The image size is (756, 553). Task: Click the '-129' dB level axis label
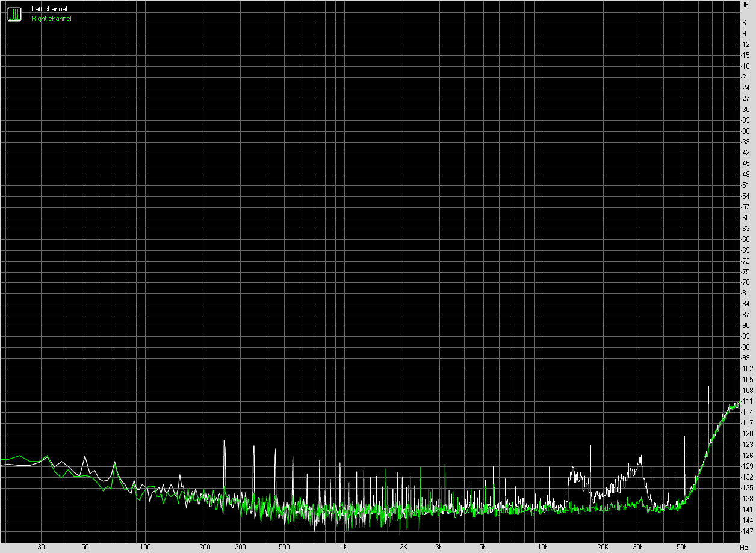(748, 466)
